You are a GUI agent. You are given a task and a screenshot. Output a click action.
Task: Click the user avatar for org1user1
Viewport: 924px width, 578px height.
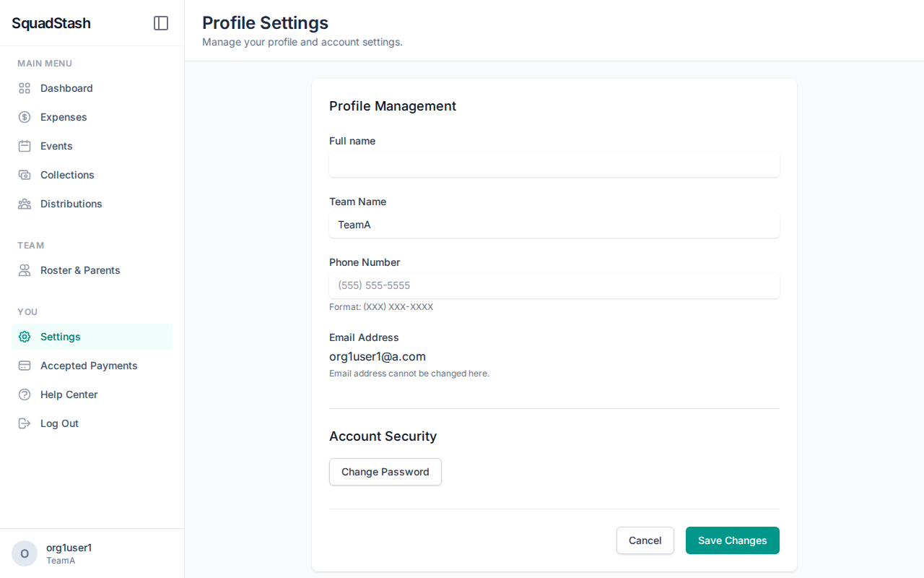[x=24, y=553]
